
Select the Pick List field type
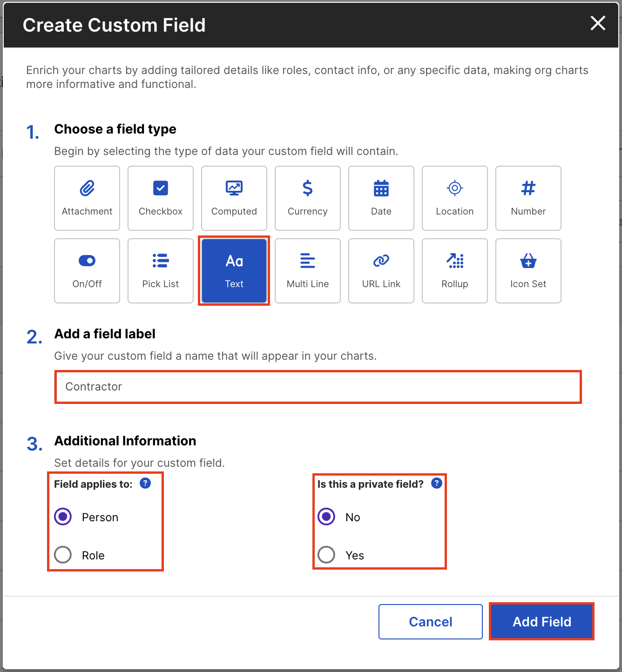click(160, 270)
